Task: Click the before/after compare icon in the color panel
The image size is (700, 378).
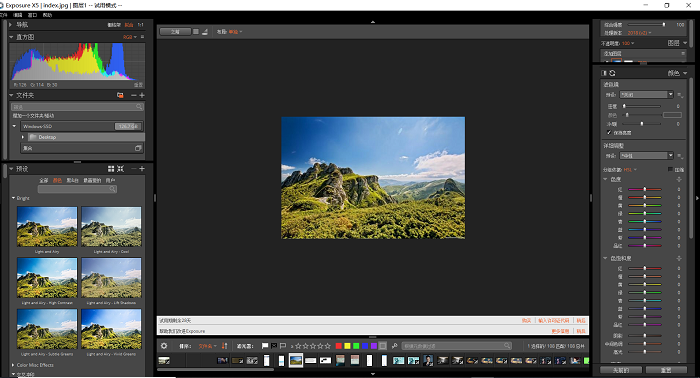Action: (x=604, y=73)
